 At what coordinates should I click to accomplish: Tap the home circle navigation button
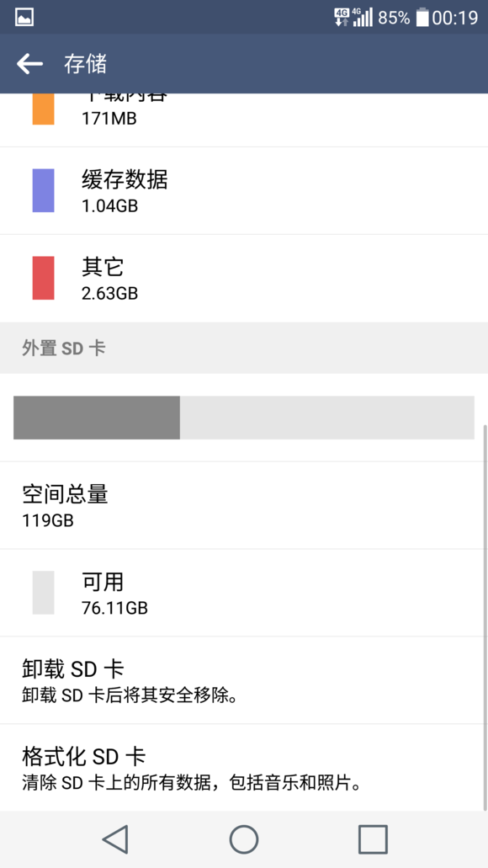tap(244, 839)
